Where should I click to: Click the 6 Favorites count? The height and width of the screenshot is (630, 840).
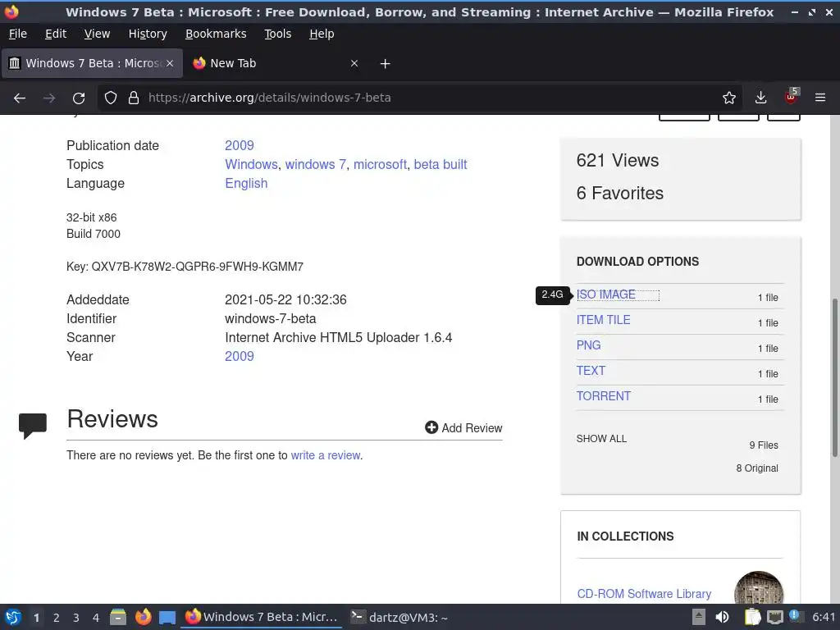[620, 193]
